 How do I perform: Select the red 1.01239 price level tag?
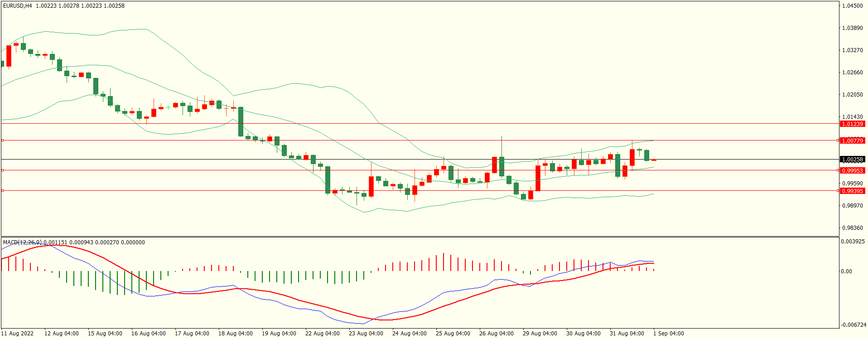click(852, 124)
